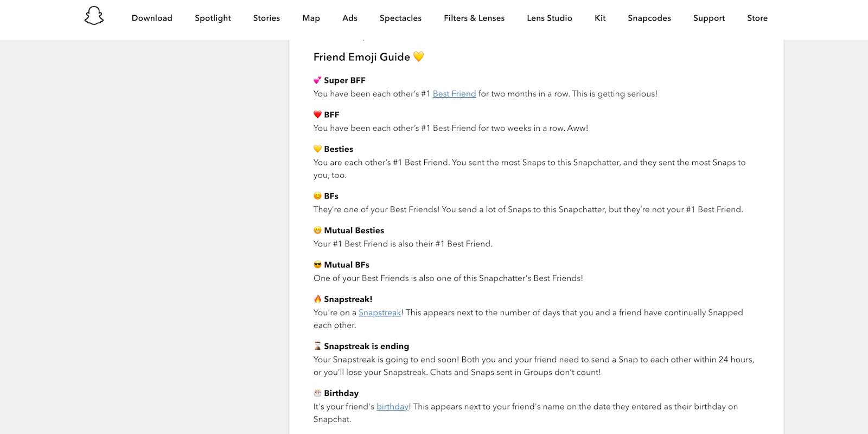Open the Snapstreak hyperlink
Screen dimensions: 868x434
point(380,312)
